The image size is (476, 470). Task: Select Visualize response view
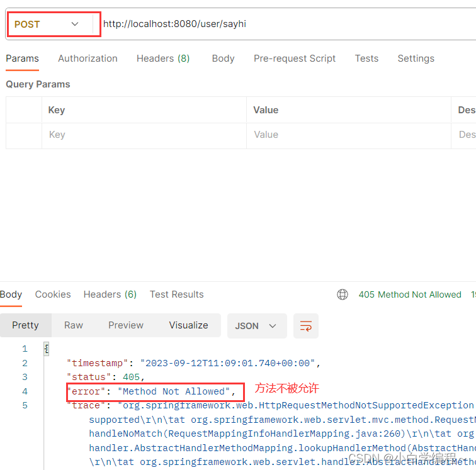(x=188, y=325)
